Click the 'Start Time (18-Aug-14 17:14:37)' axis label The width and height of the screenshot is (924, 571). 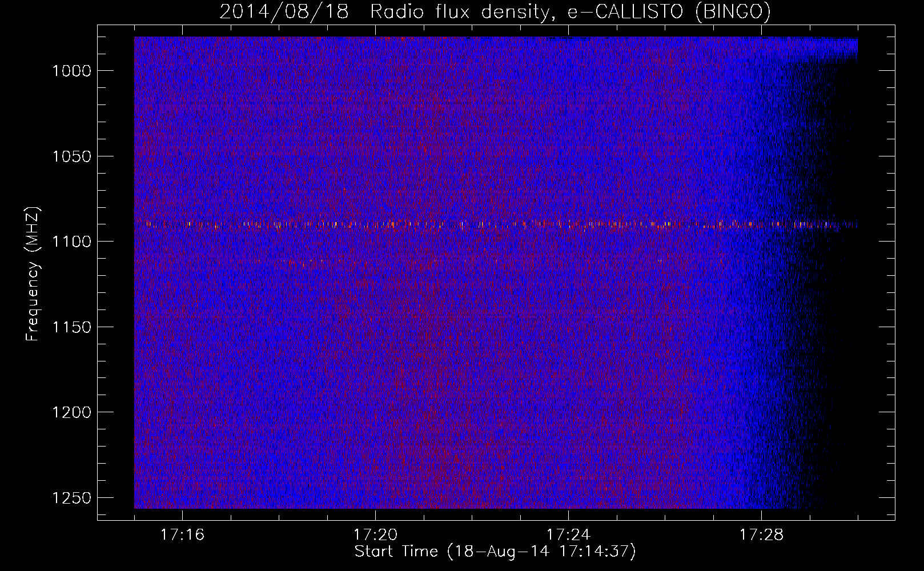[x=495, y=552]
